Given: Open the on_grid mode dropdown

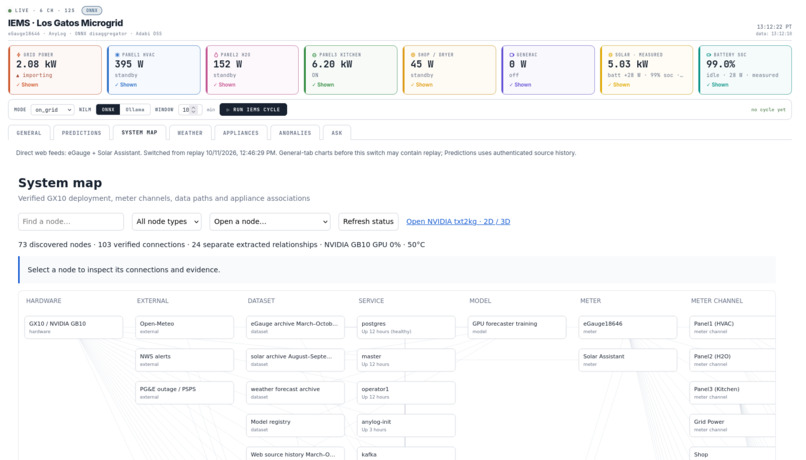Looking at the screenshot, I should click(x=52, y=109).
